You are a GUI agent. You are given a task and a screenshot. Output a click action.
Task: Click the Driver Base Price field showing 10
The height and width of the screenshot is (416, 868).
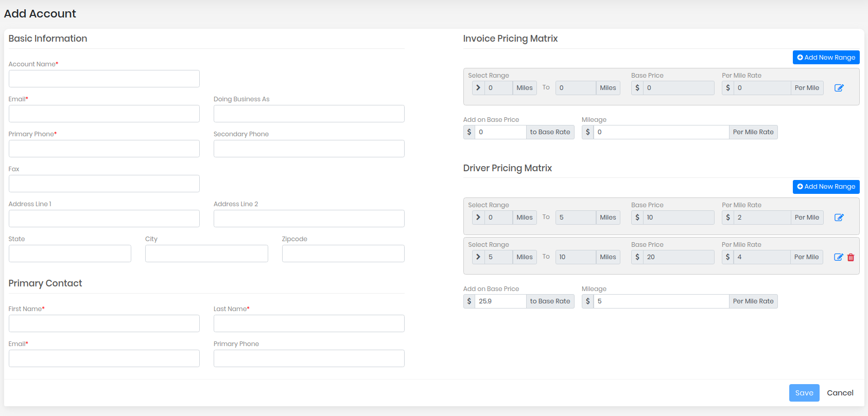[x=679, y=218]
